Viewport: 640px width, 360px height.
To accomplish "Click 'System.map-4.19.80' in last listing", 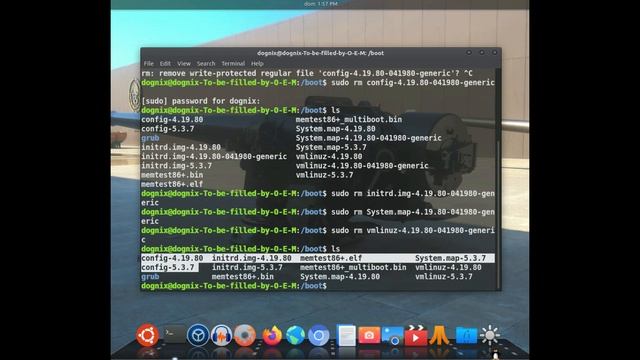I will coord(340,277).
